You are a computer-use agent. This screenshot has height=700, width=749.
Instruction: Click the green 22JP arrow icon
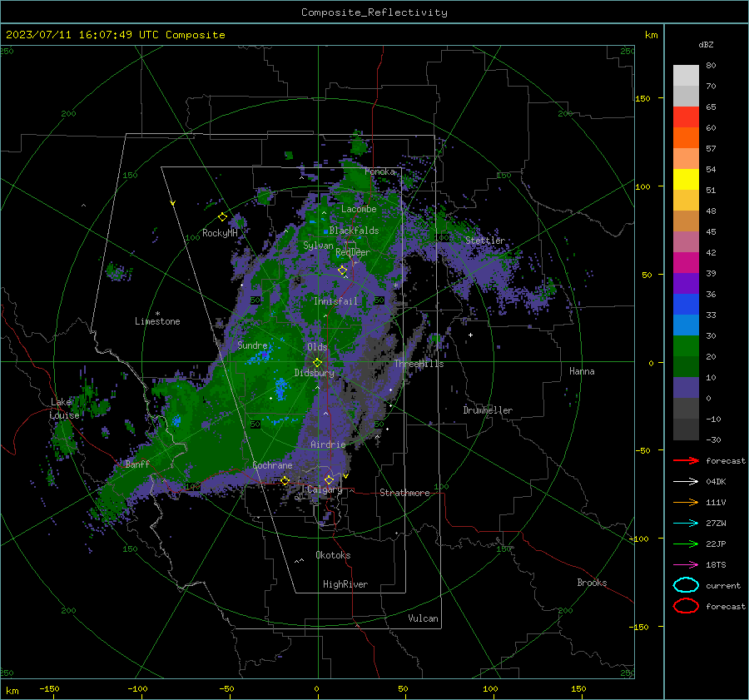coord(686,544)
